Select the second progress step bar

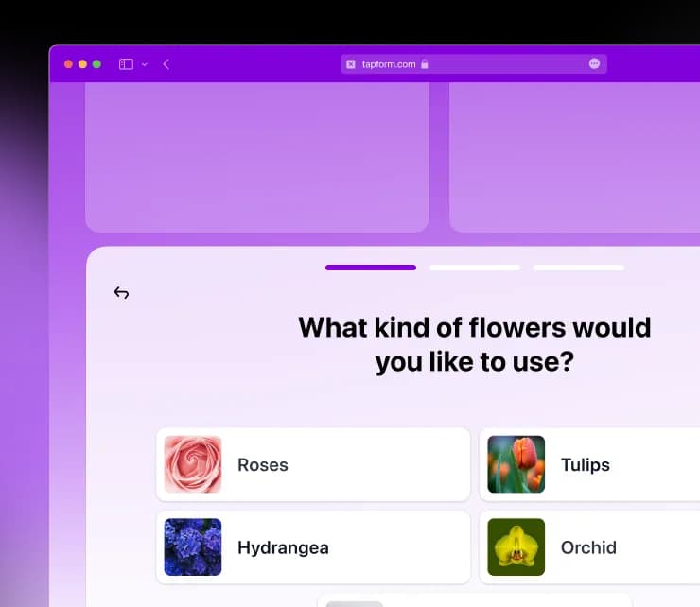[x=475, y=268]
